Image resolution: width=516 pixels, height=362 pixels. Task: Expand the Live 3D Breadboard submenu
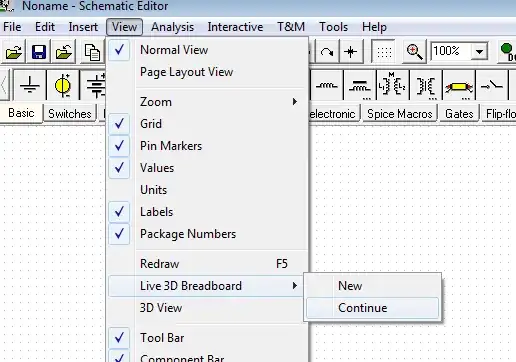207,286
